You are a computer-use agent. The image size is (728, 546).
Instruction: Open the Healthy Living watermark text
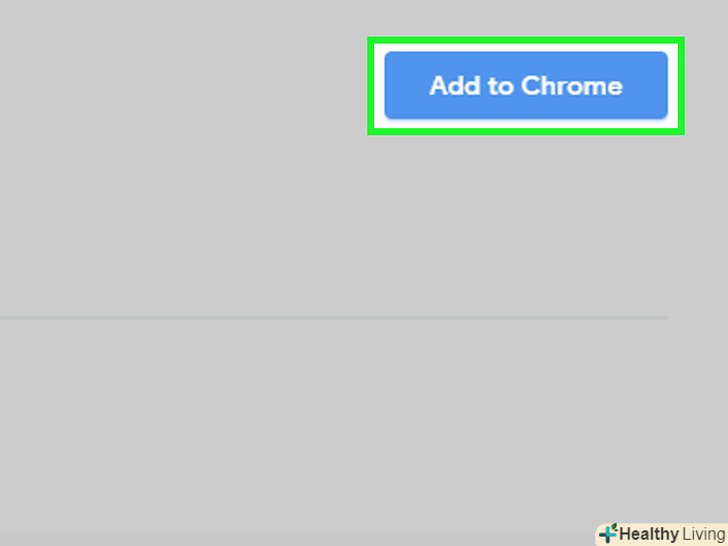tap(672, 534)
